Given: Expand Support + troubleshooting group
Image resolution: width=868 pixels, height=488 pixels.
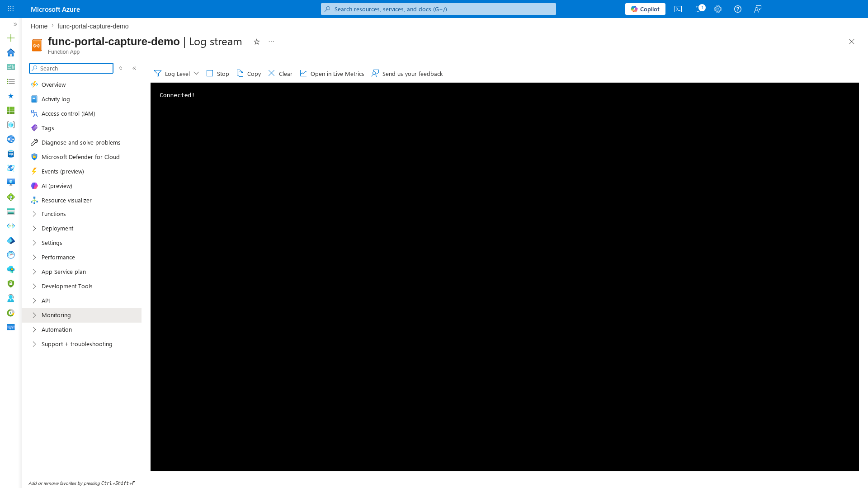Looking at the screenshot, I should 81,344.
